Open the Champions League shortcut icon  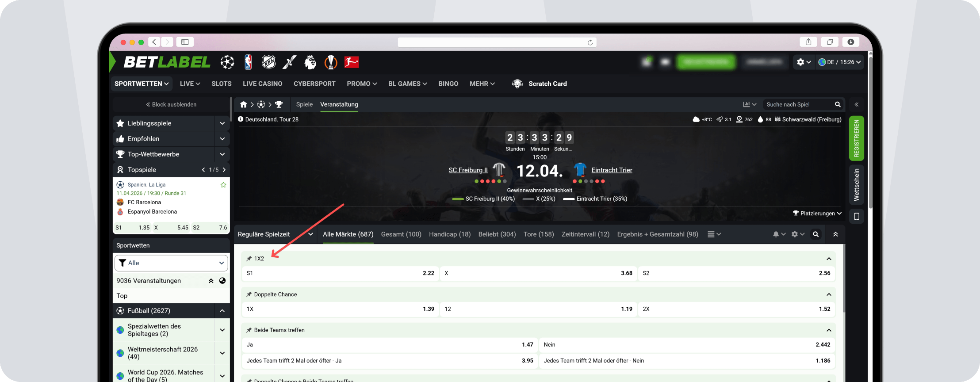(227, 62)
